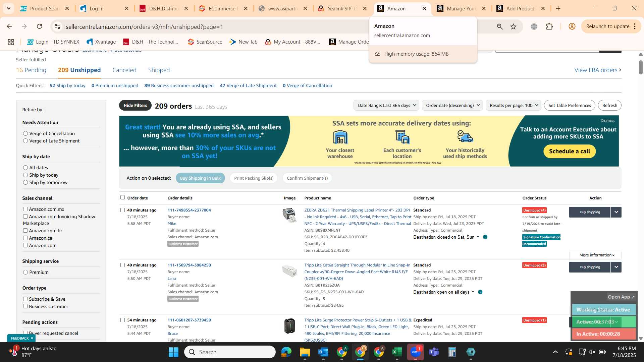
Task: Open Outlook from the taskbar
Action: [323, 352]
